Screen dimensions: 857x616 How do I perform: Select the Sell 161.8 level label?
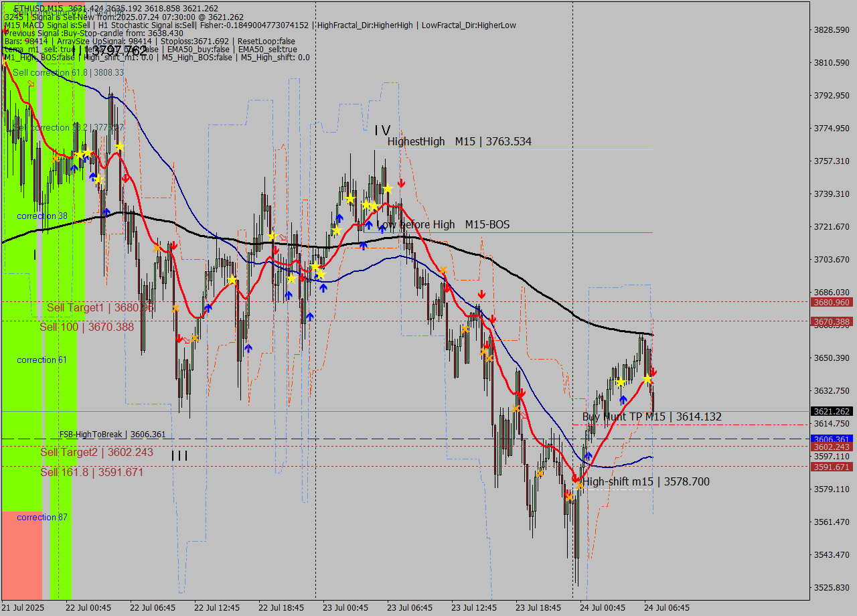tap(92, 472)
